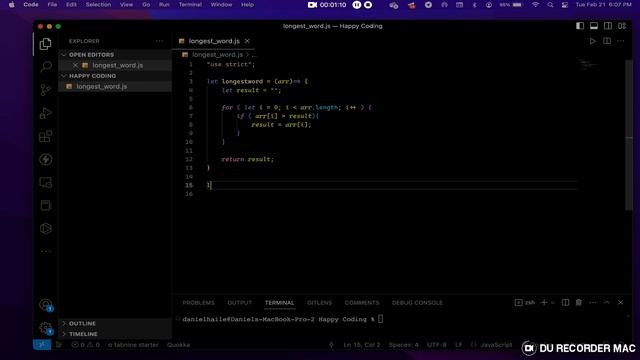Click the errors and warnings count
640x360 pixels.
(85, 345)
